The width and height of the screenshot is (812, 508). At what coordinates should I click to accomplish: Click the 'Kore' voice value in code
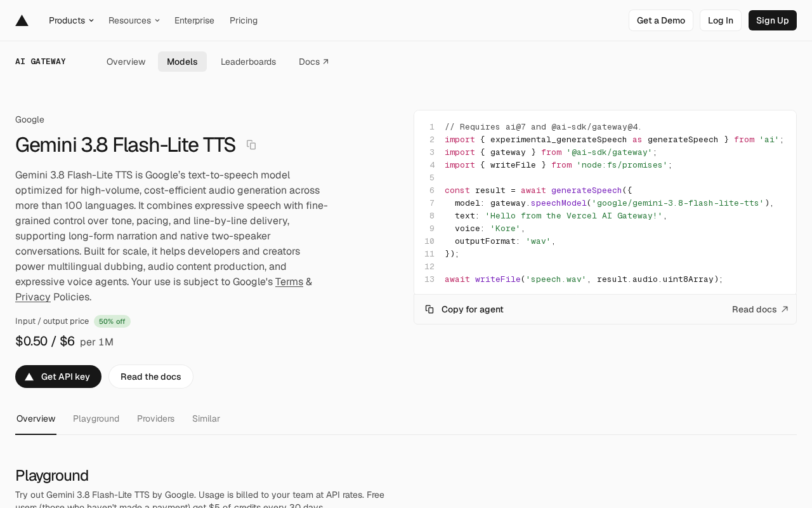[x=506, y=228]
